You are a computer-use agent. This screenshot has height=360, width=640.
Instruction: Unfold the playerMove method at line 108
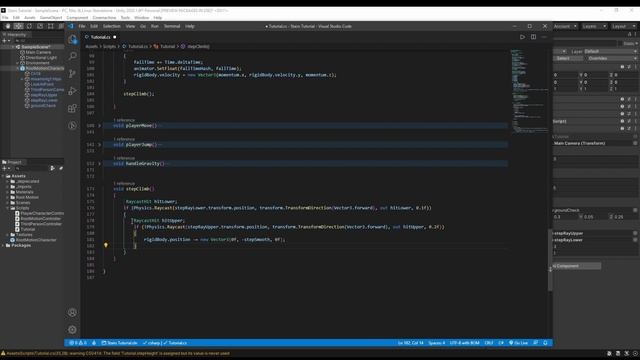[99, 126]
